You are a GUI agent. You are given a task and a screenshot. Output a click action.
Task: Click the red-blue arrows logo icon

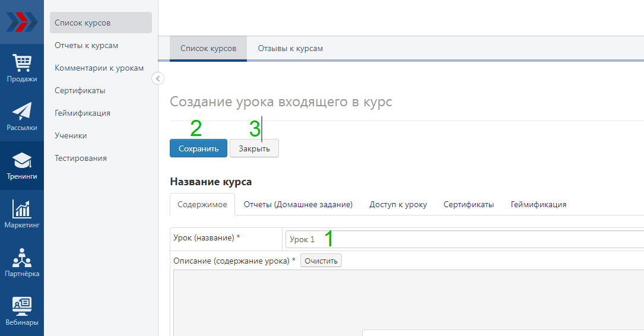(x=21, y=22)
